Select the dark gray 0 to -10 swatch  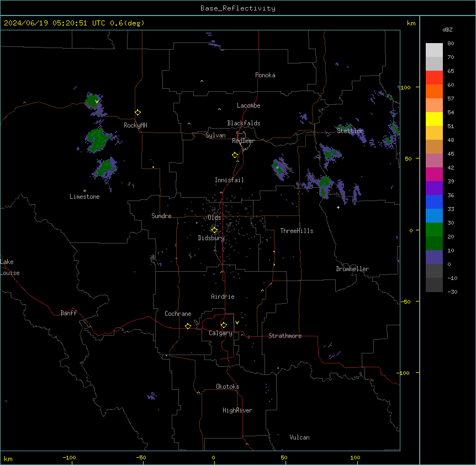[434, 271]
